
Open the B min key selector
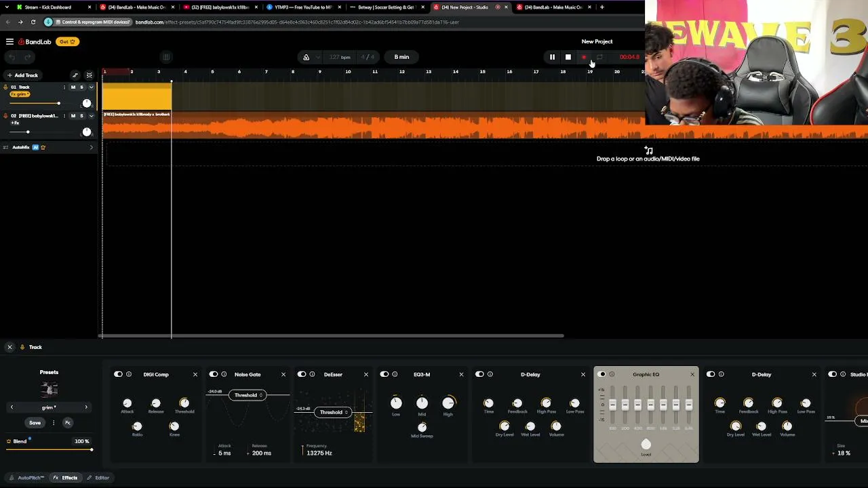pos(401,57)
